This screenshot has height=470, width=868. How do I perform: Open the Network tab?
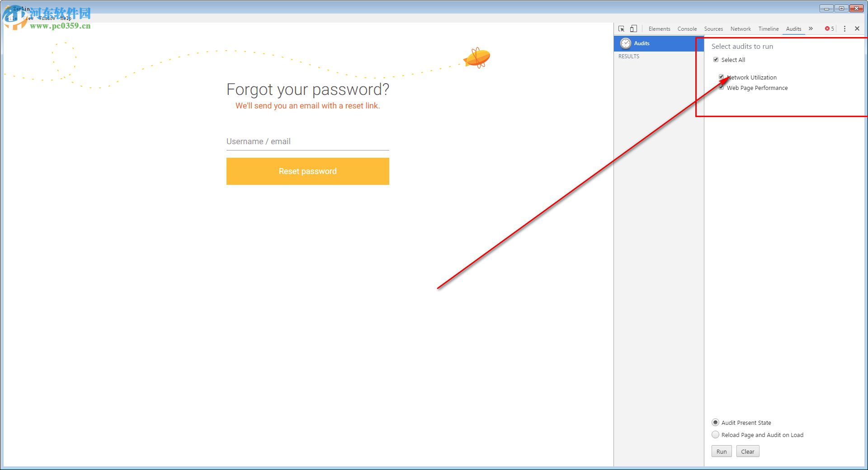click(x=741, y=28)
